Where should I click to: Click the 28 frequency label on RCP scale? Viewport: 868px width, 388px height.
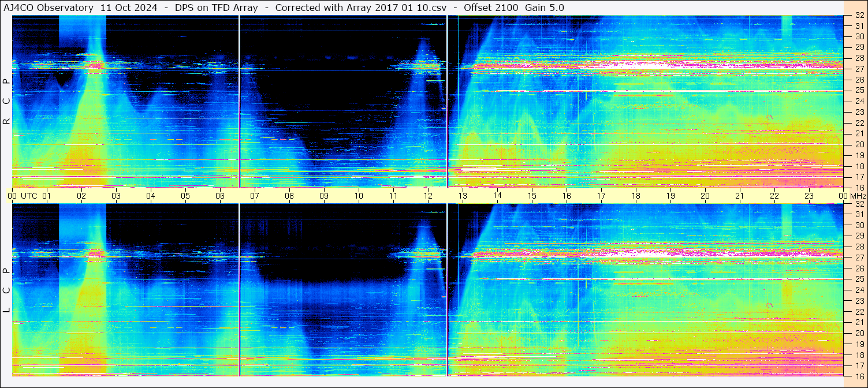(859, 58)
